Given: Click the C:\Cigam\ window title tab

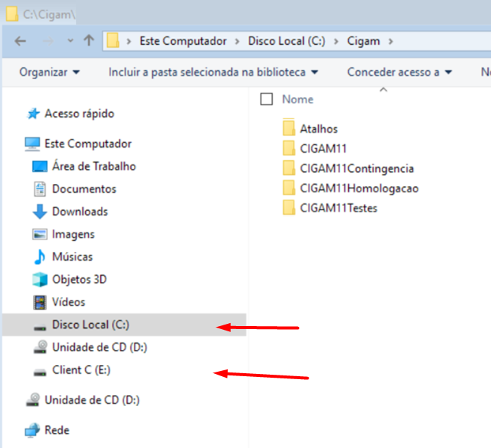Looking at the screenshot, I should 49,14.
